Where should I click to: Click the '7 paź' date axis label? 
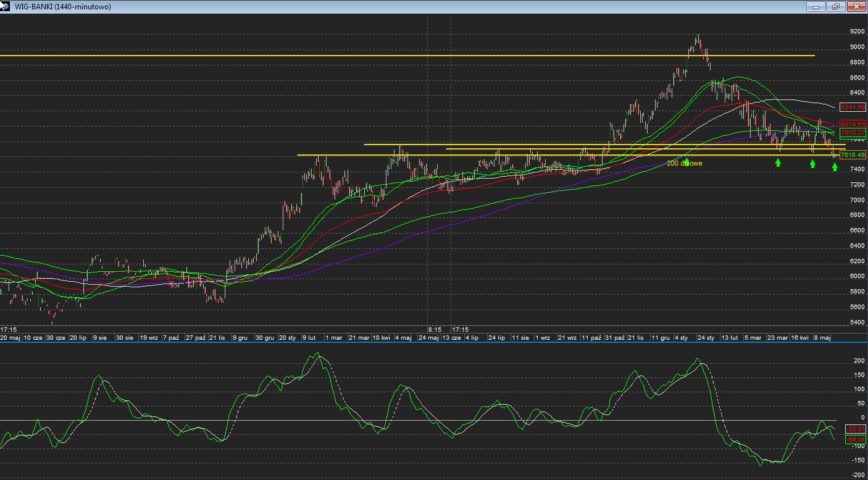coord(170,338)
